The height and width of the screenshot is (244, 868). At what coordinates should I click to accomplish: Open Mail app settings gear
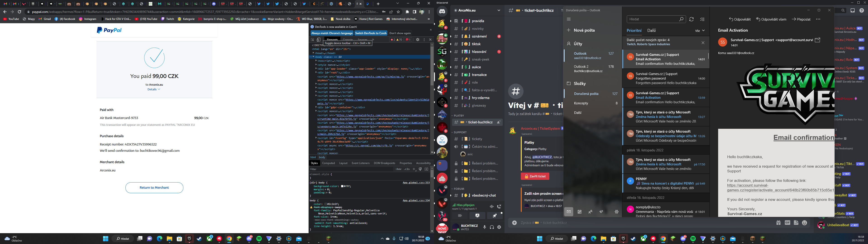pos(617,212)
